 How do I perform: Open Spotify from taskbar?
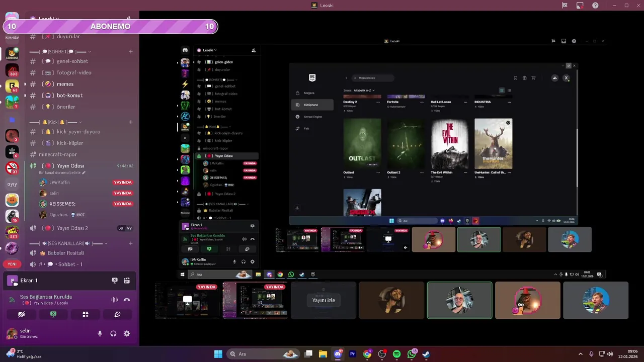pos(396,354)
